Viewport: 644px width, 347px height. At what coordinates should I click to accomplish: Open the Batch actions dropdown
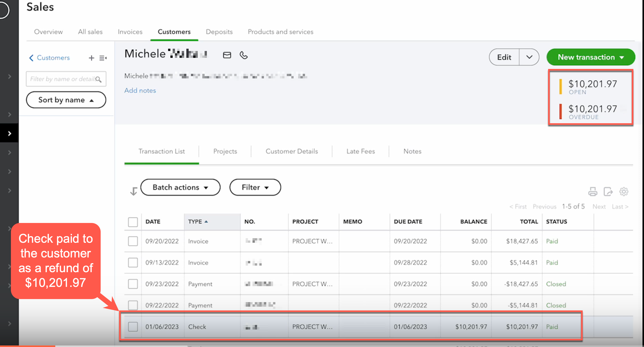pyautogui.click(x=180, y=187)
